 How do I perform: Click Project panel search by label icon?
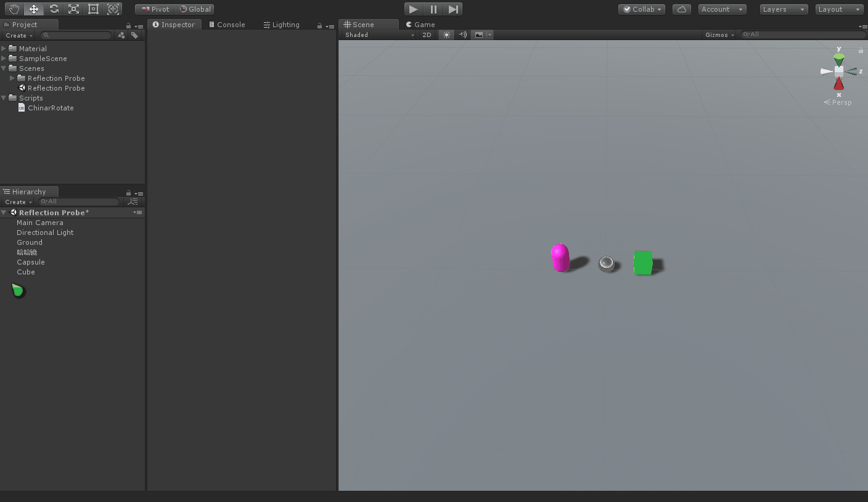click(134, 36)
